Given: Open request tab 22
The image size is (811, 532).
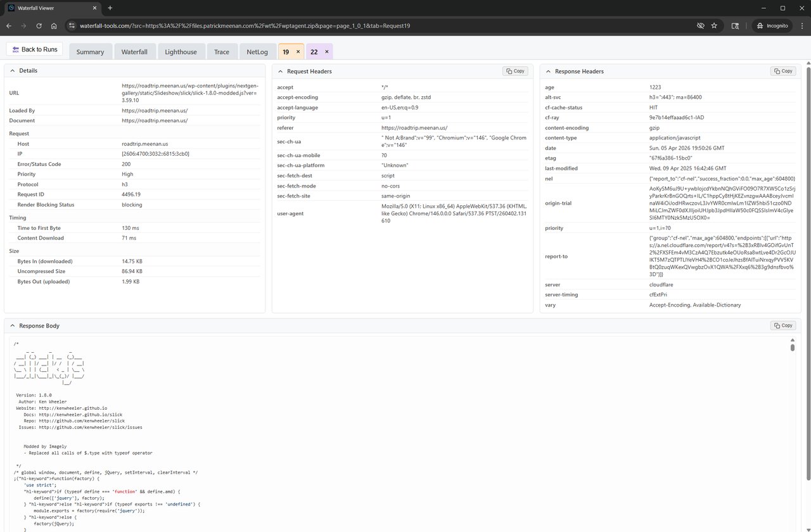Looking at the screenshot, I should [x=314, y=51].
